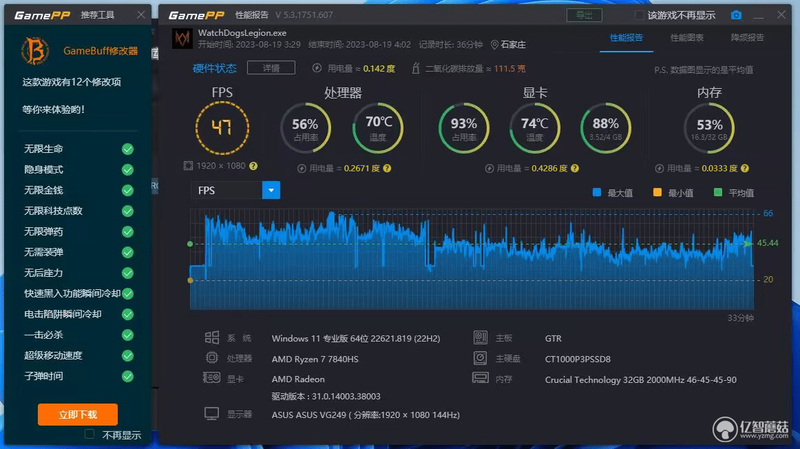Toggle the 隐身模式 green check
The height and width of the screenshot is (449, 800).
pos(128,170)
